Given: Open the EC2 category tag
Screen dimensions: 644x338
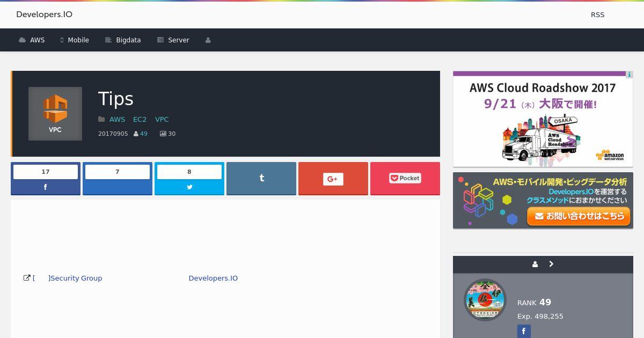Looking at the screenshot, I should coord(140,120).
